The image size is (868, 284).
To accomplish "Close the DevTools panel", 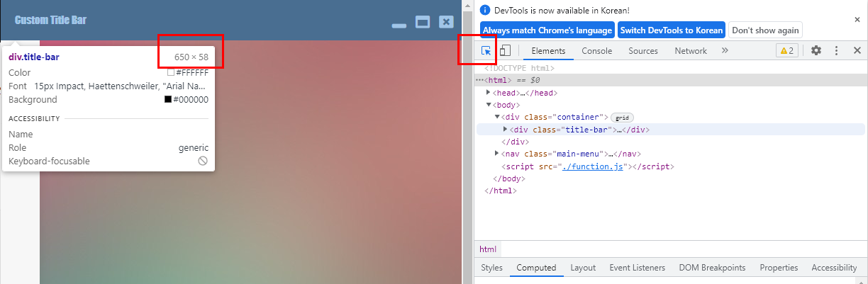I will coord(857,51).
